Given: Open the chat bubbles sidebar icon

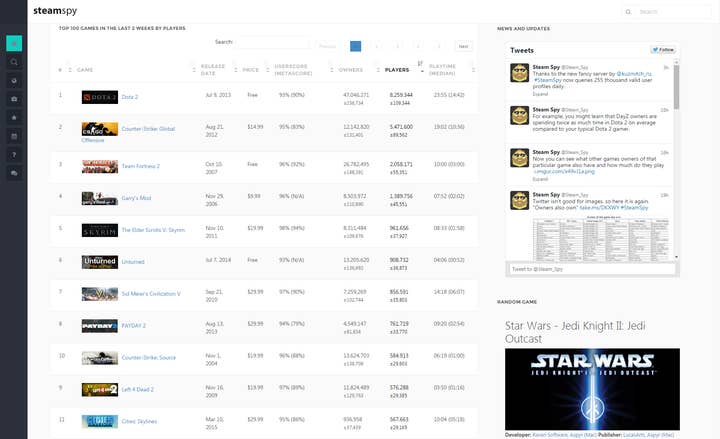Looking at the screenshot, I should pos(14,173).
